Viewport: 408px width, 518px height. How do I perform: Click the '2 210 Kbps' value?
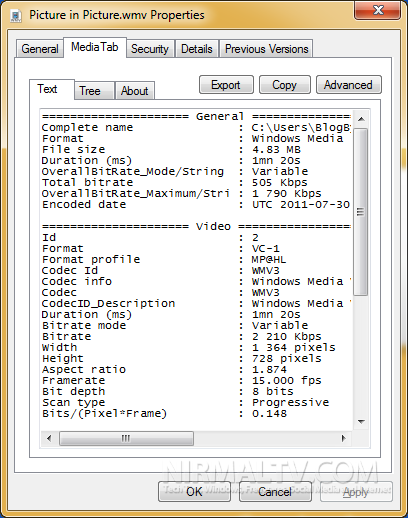point(287,337)
